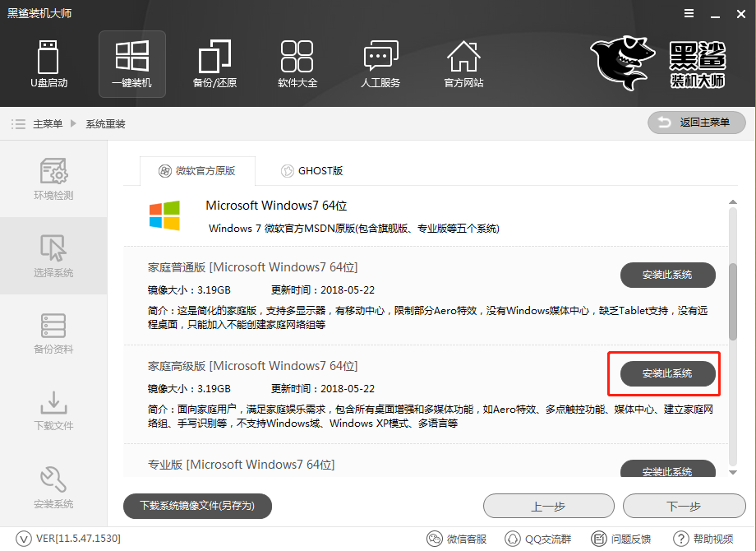Open 问题反馈 feedback
Image resolution: width=756 pixels, height=551 pixels.
621,539
